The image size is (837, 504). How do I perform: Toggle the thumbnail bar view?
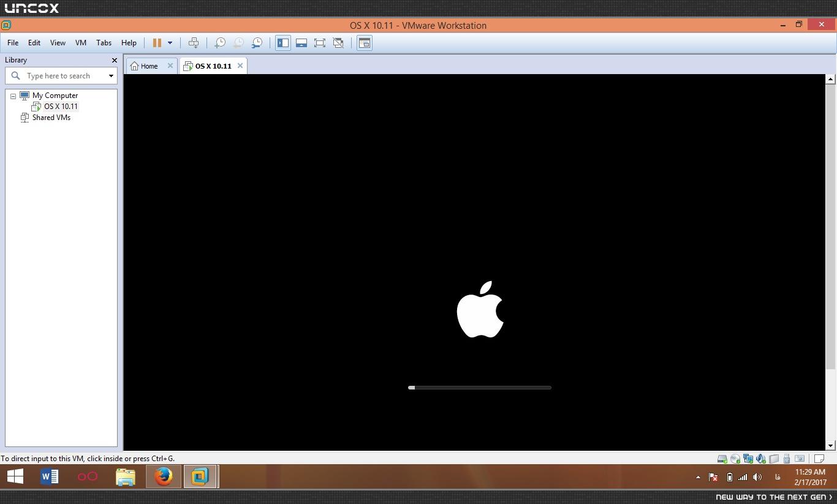click(301, 43)
